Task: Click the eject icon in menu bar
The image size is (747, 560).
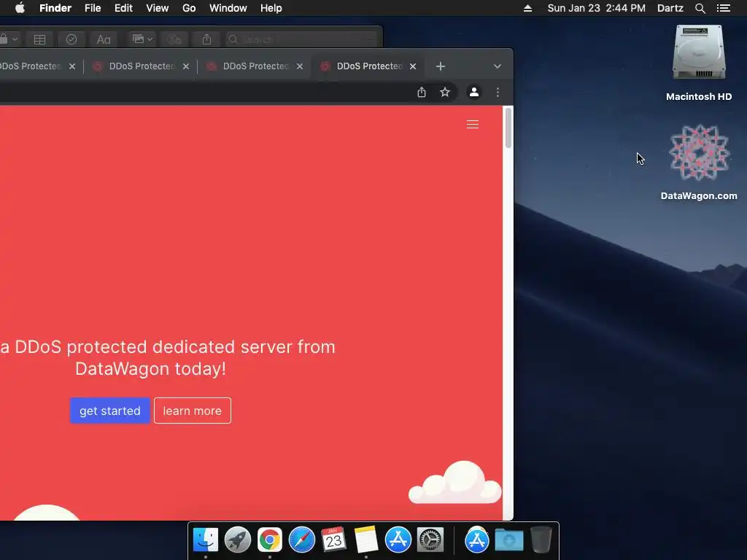Action: point(527,8)
